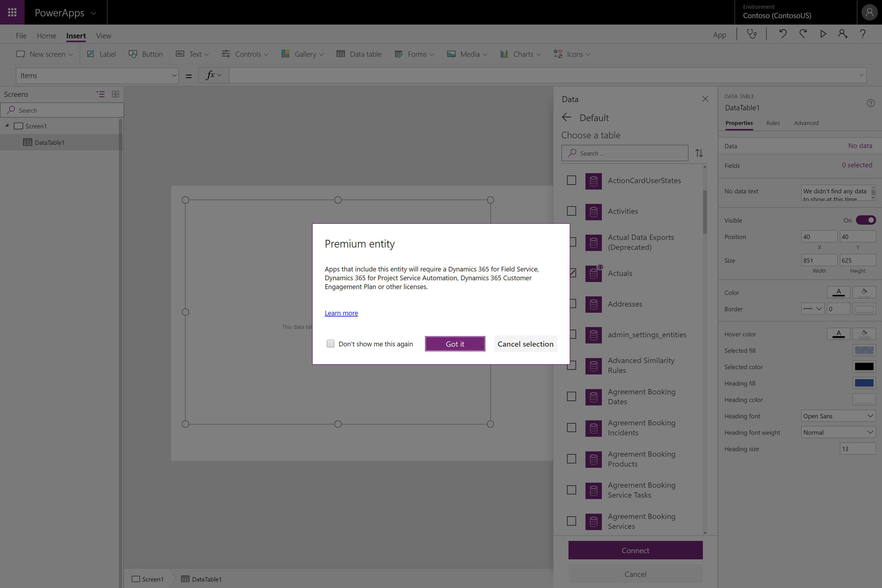Check Agreement Booking Service Tasks checkbox
Screen dimensions: 882x588
(571, 490)
